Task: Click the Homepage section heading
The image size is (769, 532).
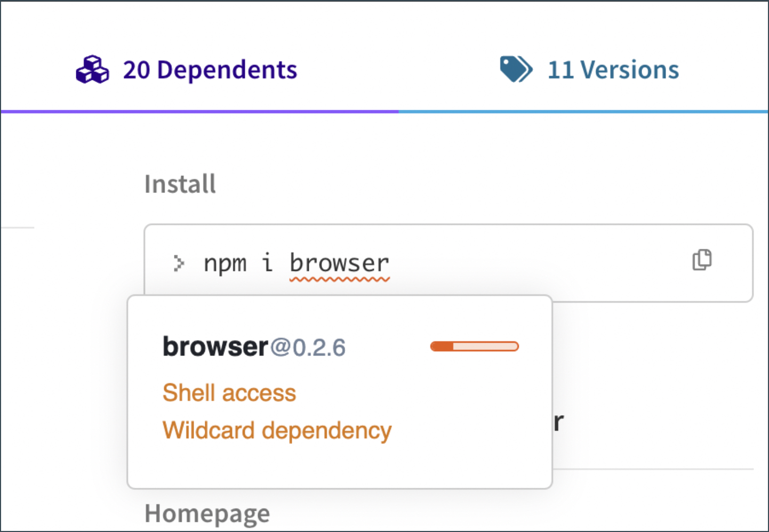Action: (x=207, y=514)
